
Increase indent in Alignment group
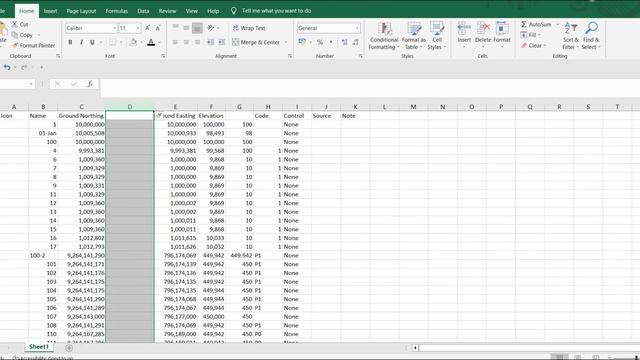click(222, 42)
